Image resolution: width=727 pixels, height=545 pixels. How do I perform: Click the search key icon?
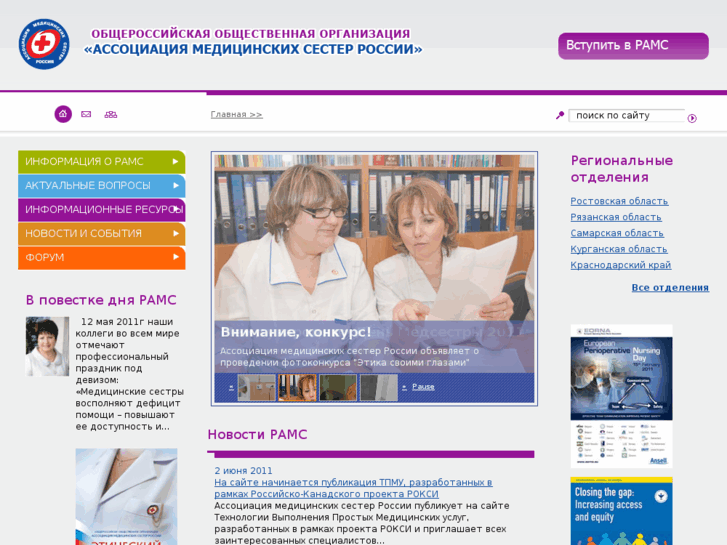click(560, 115)
